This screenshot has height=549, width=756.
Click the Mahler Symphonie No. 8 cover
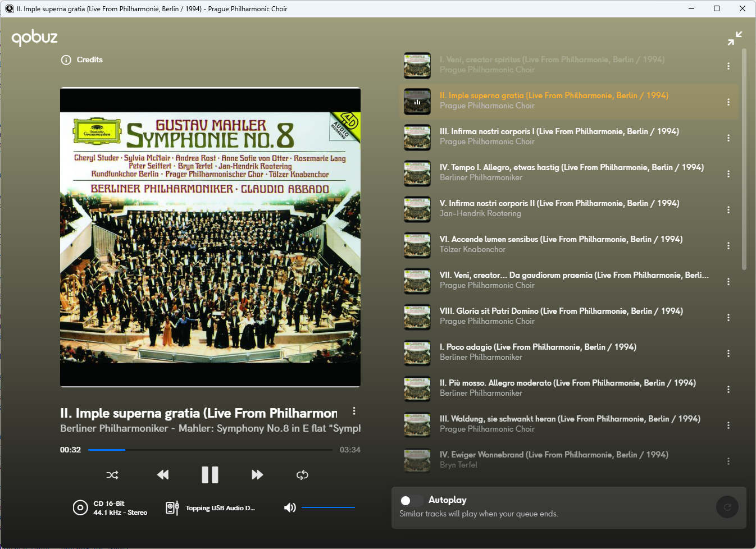click(x=210, y=237)
